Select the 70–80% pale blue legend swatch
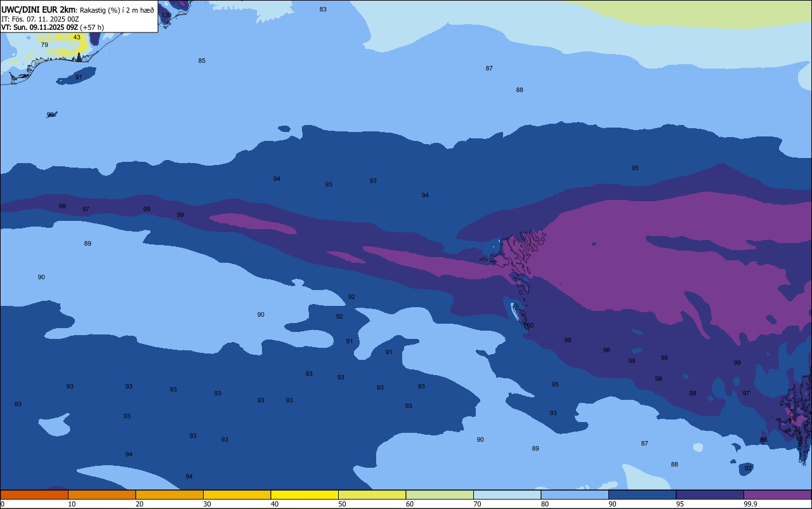The height and width of the screenshot is (509, 812). 507,494
